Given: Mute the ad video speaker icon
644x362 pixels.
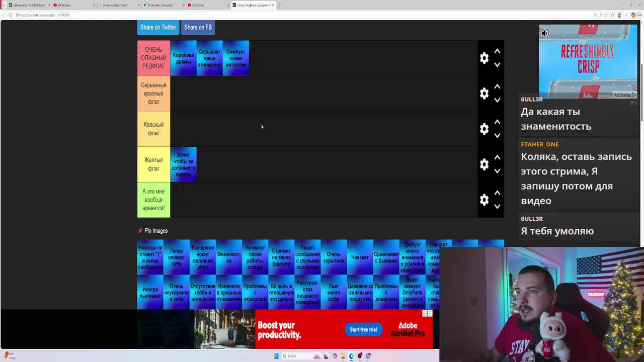Looking at the screenshot, I should 545,33.
